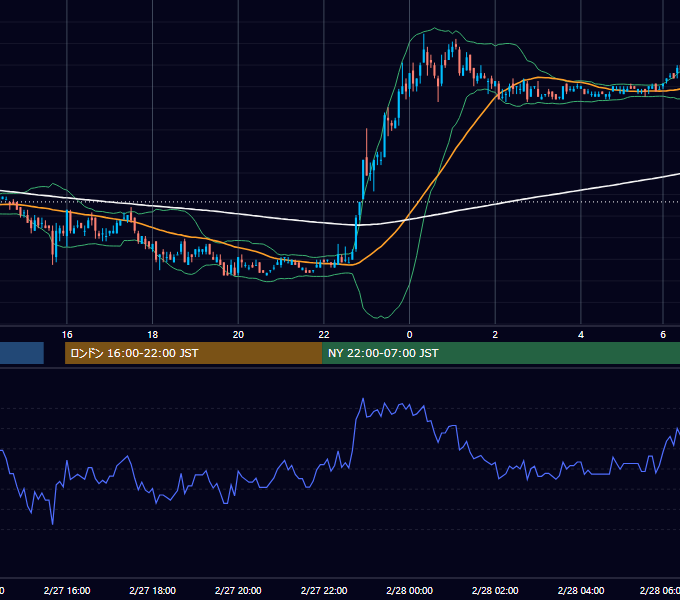Click the 4 hour axis label
This screenshot has width=680, height=600.
click(x=581, y=335)
